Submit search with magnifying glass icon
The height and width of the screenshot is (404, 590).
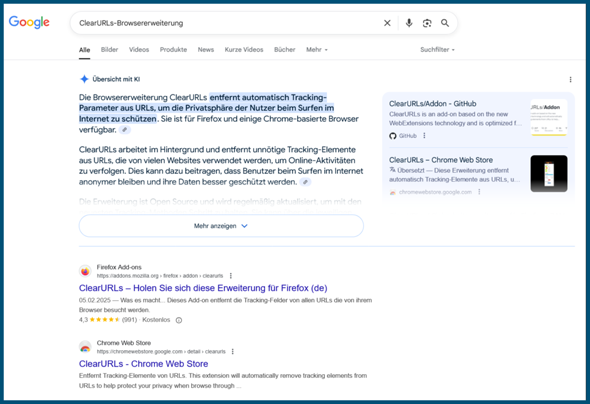445,23
